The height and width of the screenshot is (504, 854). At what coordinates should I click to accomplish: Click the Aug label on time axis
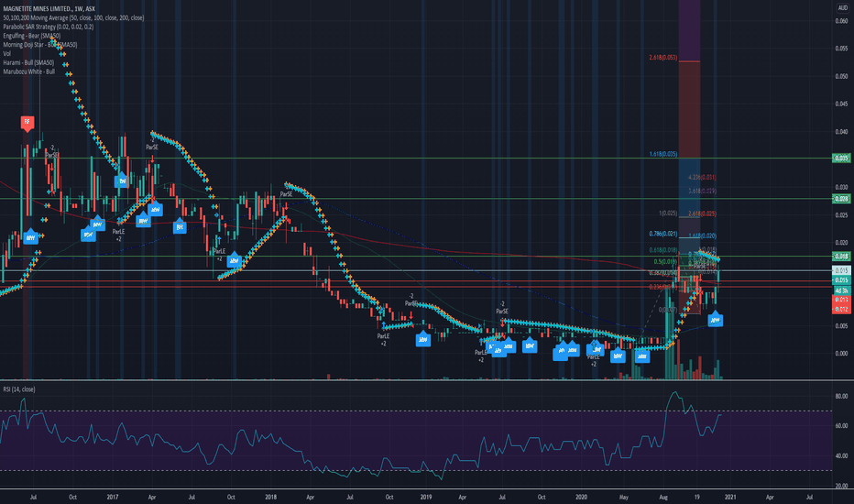click(663, 497)
